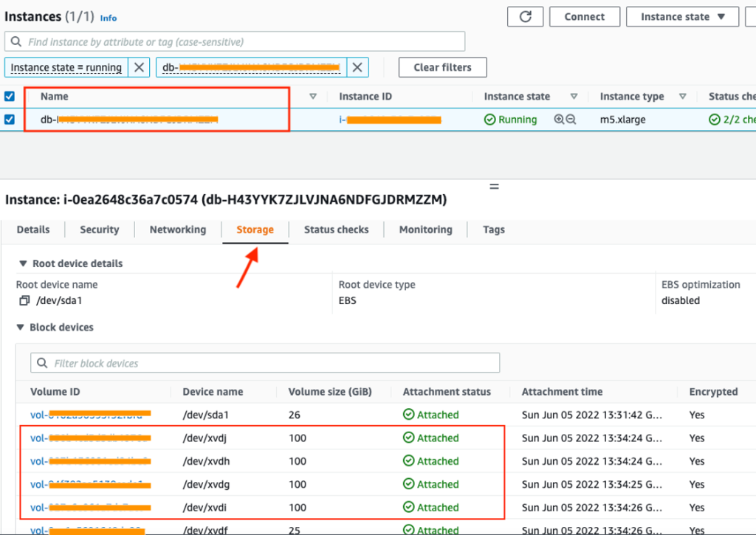Switch to the Monitoring tab
The width and height of the screenshot is (756, 535).
click(425, 229)
